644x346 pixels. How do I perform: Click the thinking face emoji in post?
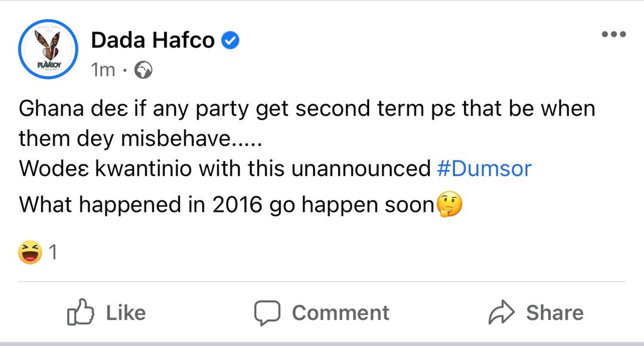[x=450, y=204]
